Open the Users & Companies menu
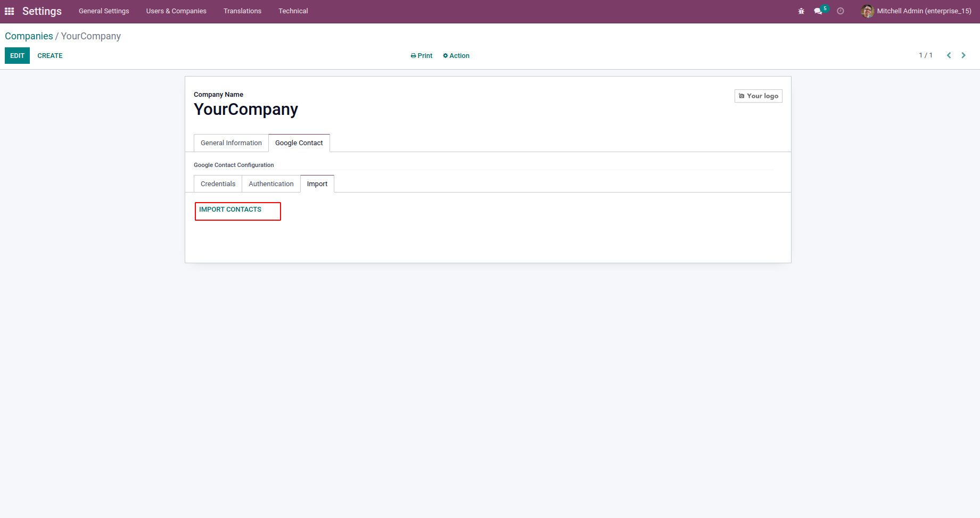The height and width of the screenshot is (518, 980). 176,11
